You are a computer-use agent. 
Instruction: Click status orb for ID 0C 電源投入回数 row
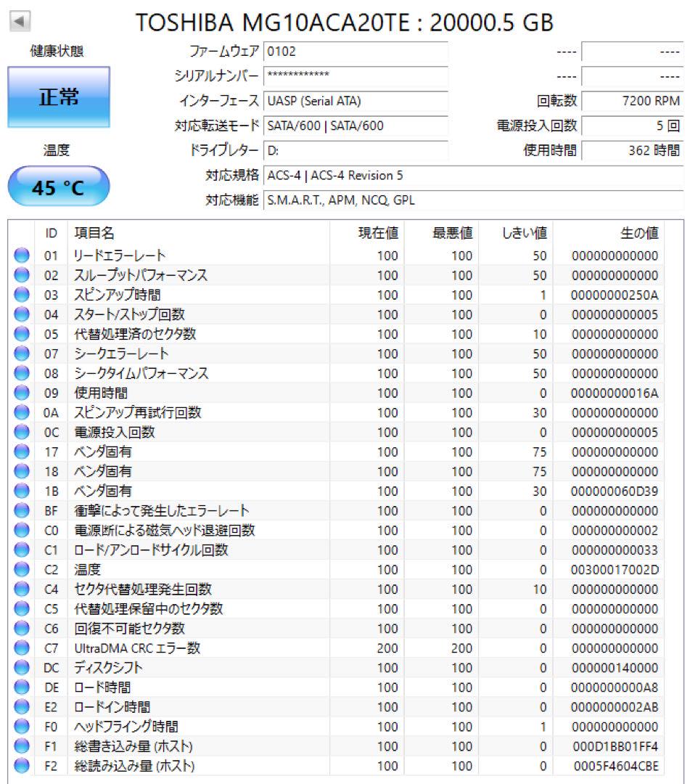[22, 432]
